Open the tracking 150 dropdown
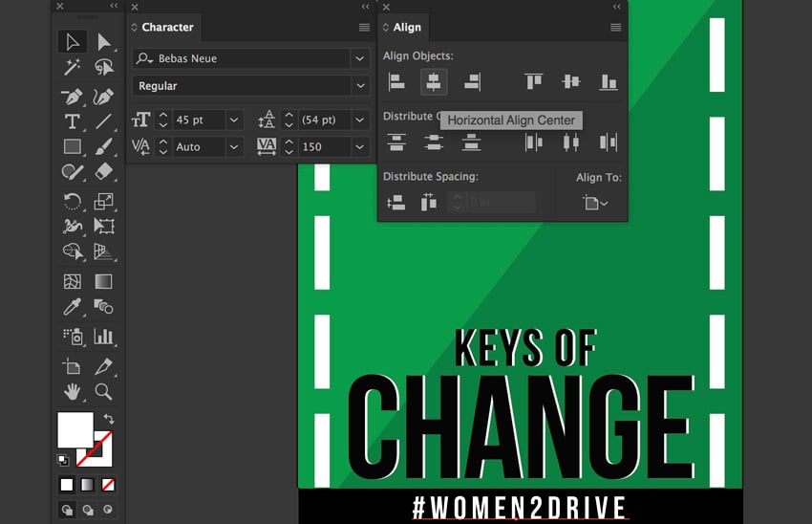The image size is (812, 524). pos(359,146)
